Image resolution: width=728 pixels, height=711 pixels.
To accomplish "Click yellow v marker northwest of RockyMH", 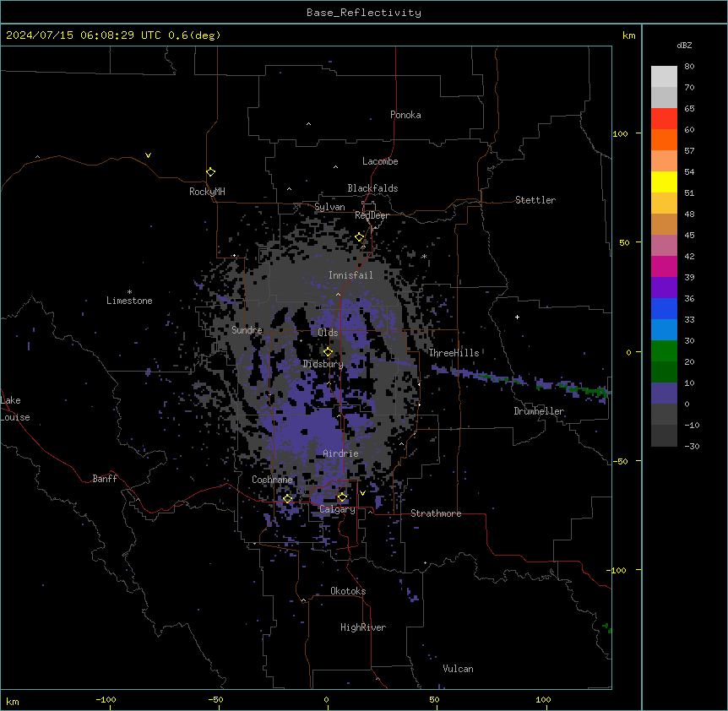I will pyautogui.click(x=148, y=155).
